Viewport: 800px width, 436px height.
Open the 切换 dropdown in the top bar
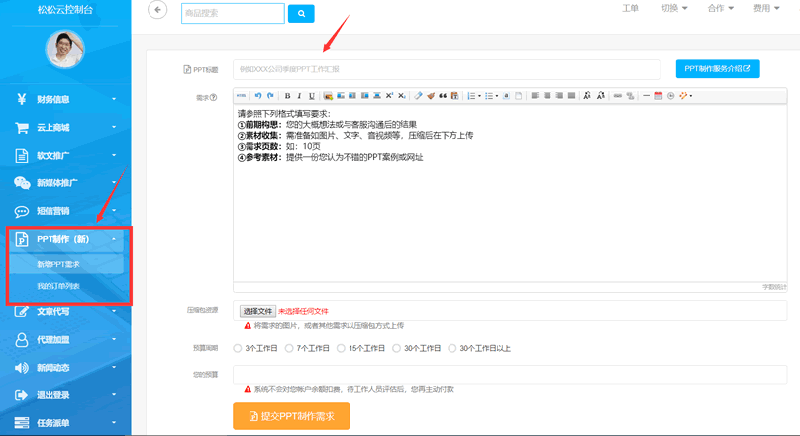click(x=674, y=8)
